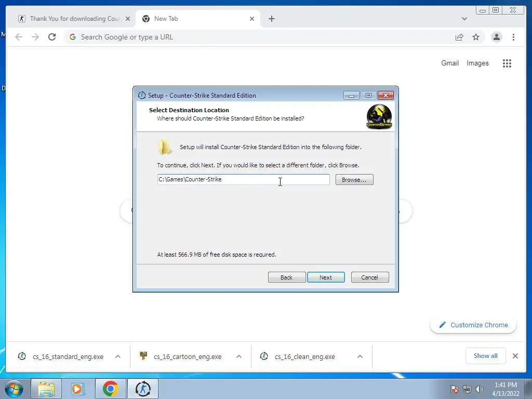Click the Counter-Strike logo in setup header

[379, 117]
